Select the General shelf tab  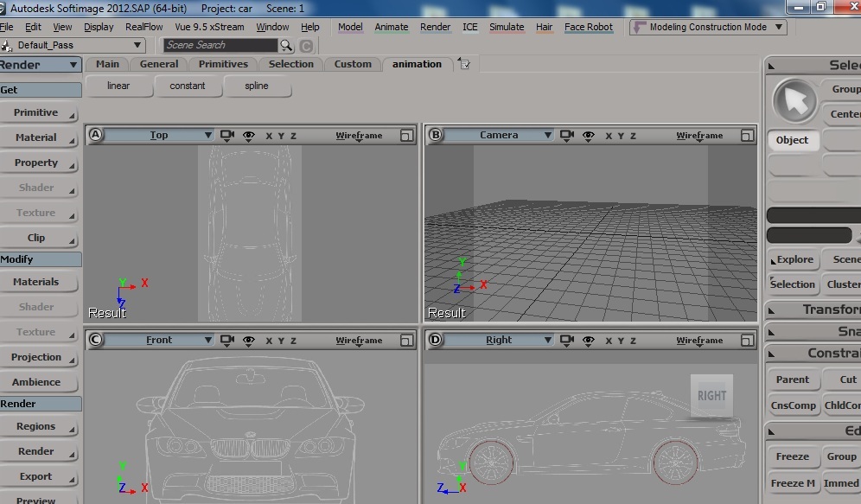(159, 64)
